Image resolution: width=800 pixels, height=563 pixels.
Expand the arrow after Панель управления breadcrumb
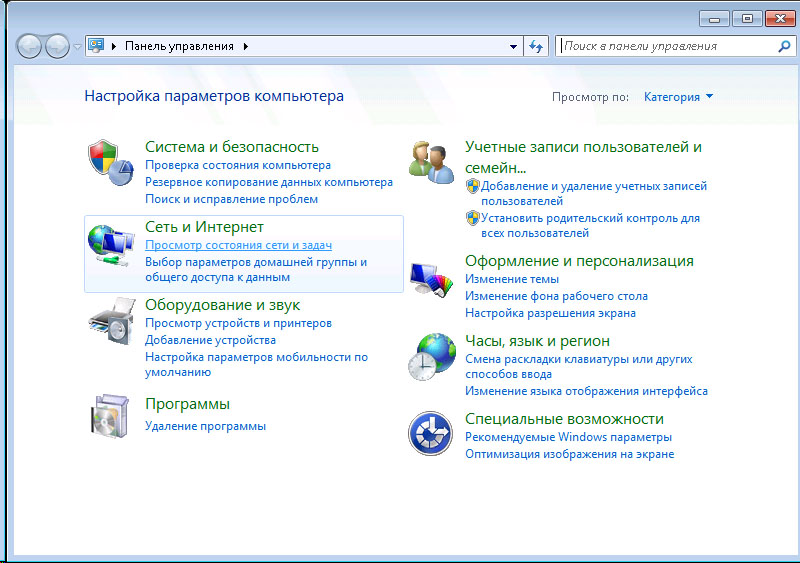pos(246,46)
